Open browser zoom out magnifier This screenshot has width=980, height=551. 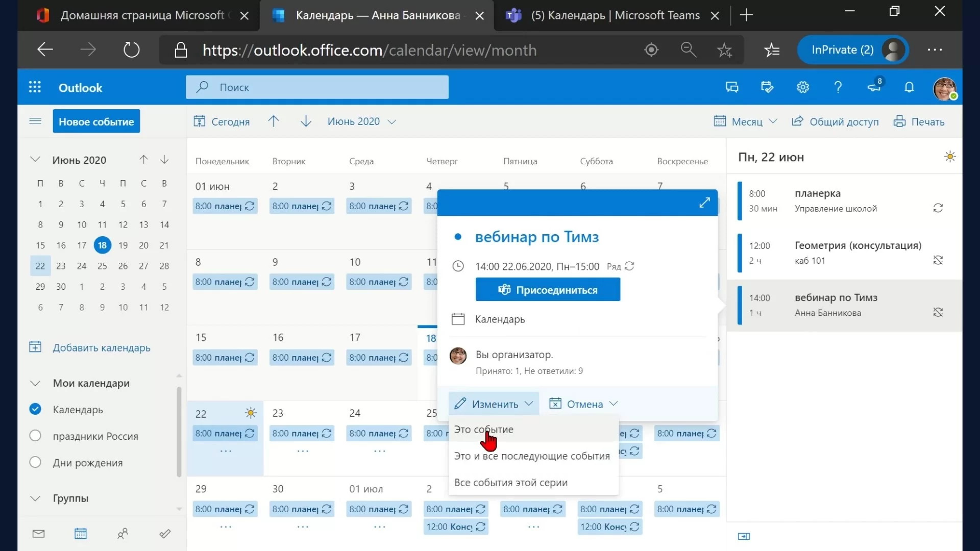tap(689, 50)
